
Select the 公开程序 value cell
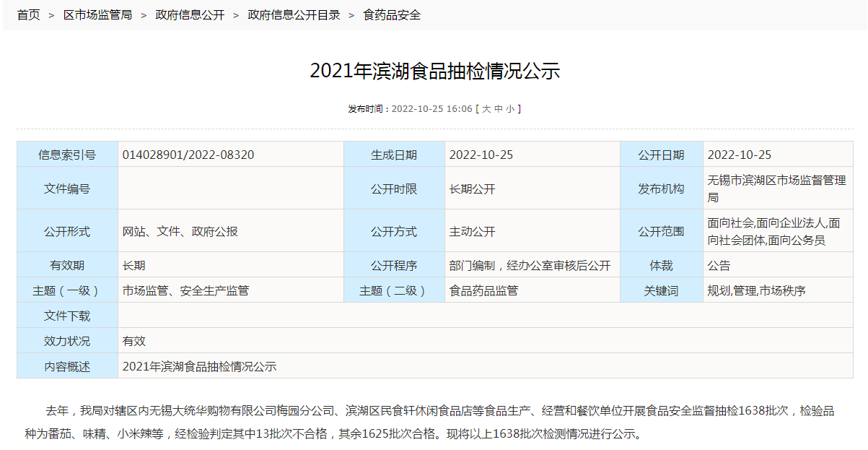[530, 265]
